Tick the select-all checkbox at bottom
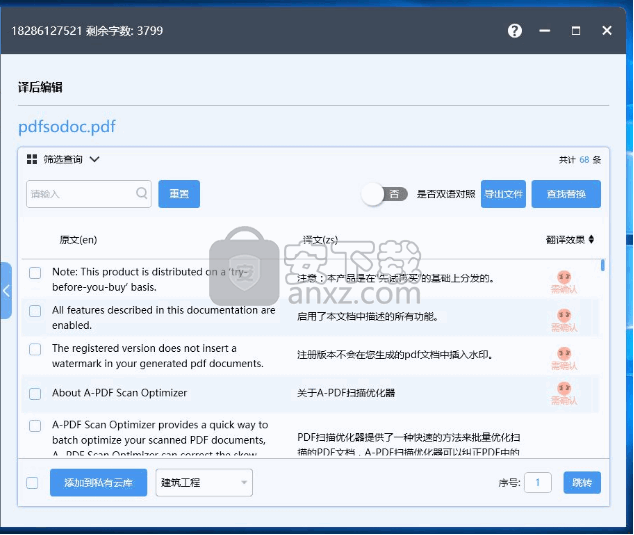The height and width of the screenshot is (535, 634). (32, 483)
